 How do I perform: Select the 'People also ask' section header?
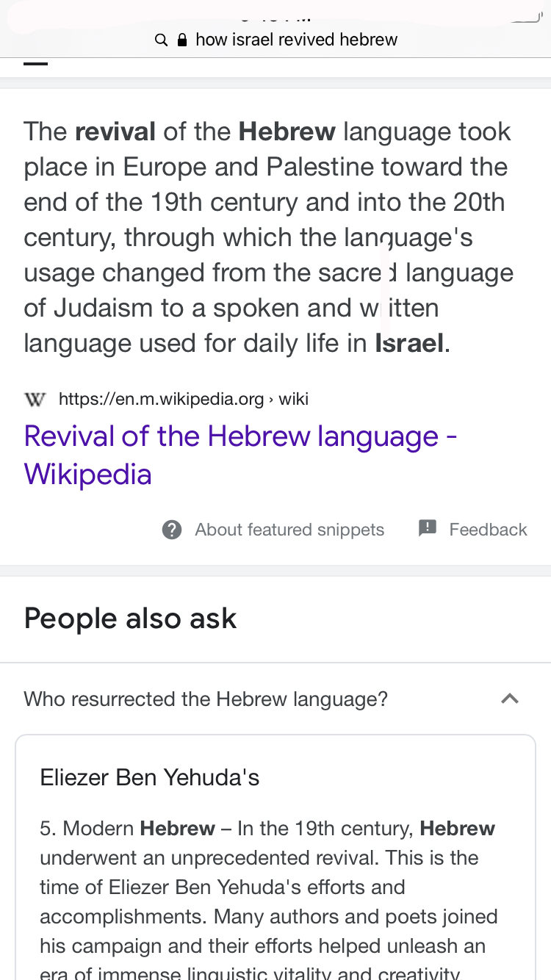tap(130, 619)
